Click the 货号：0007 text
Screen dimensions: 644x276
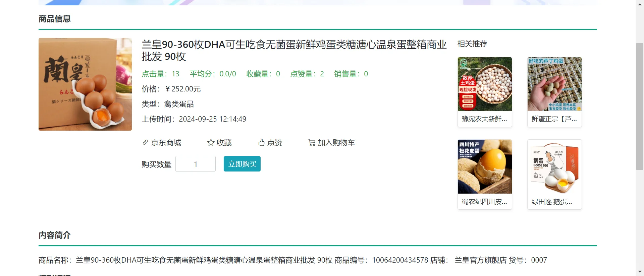[x=528, y=260]
